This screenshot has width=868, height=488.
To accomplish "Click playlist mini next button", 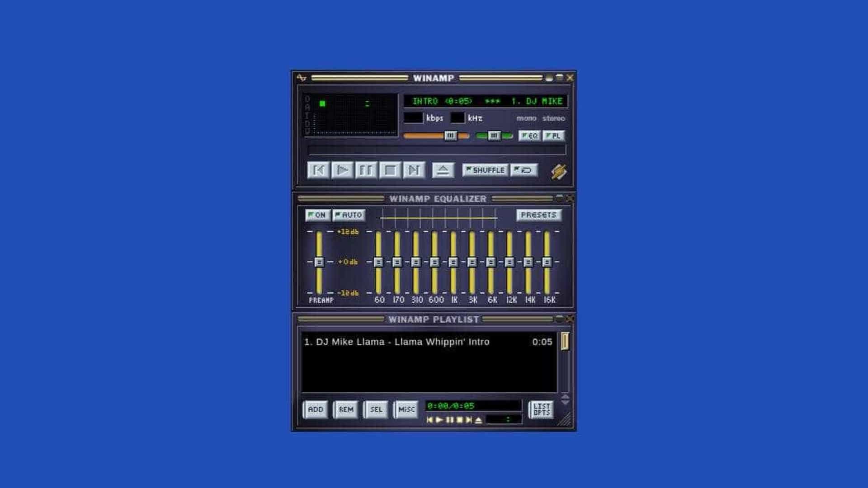I will pos(469,420).
